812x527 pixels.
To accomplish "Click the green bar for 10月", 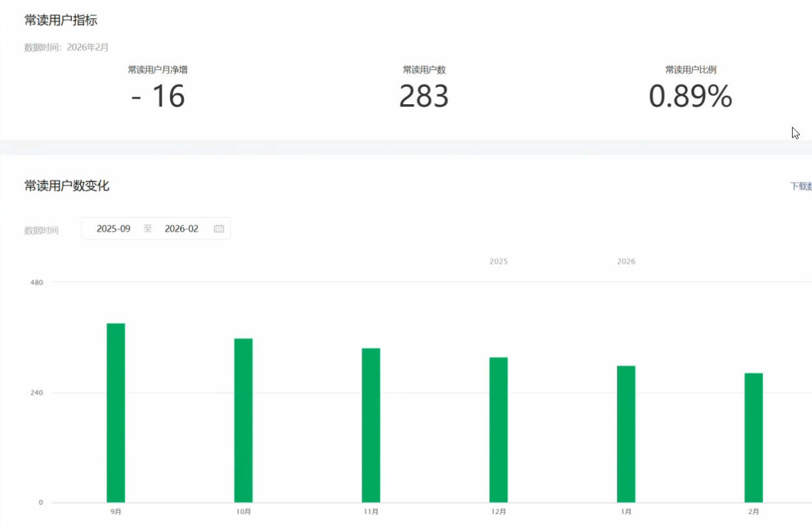I will coord(243,420).
